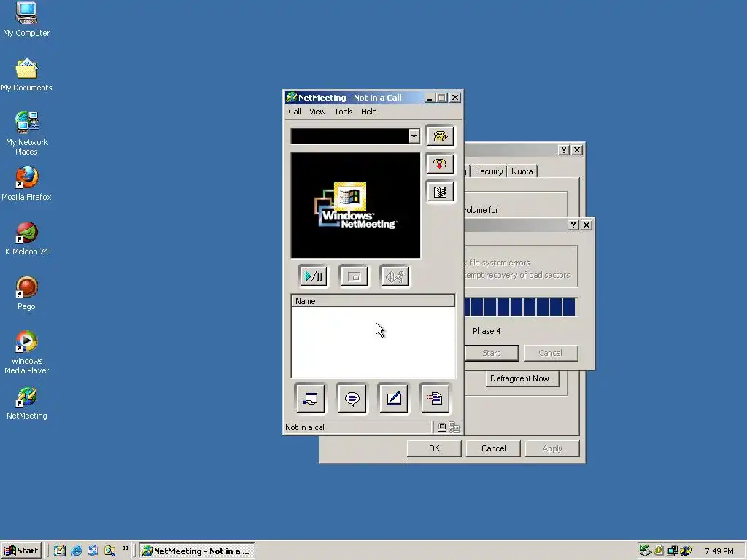747x560 pixels.
Task: Select the My Documents desktop icon
Action: point(26,75)
